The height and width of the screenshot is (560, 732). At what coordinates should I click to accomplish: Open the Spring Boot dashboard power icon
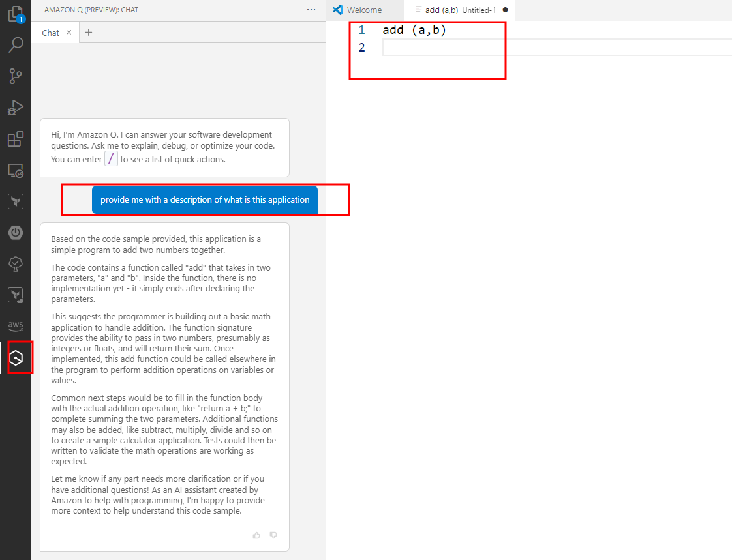(x=16, y=232)
